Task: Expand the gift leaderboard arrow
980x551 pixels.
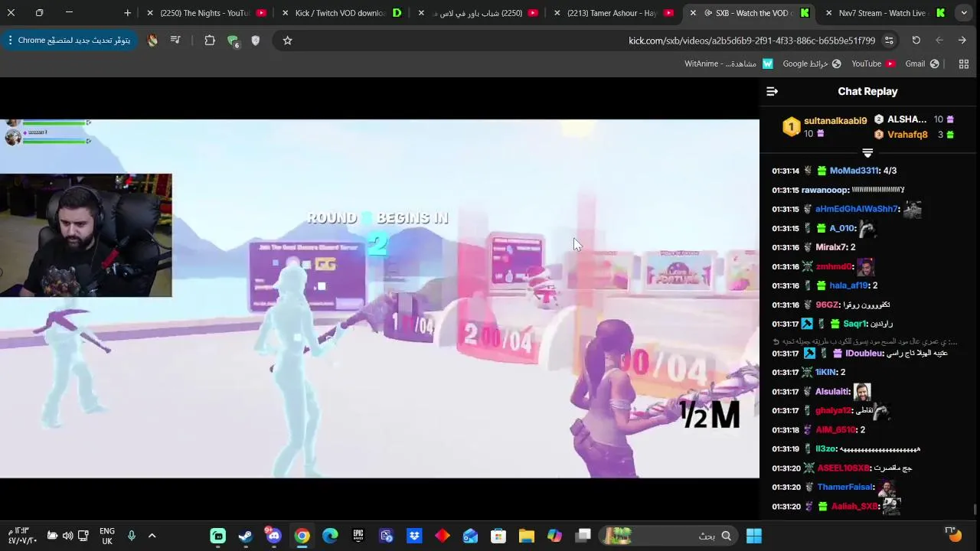Action: click(867, 153)
